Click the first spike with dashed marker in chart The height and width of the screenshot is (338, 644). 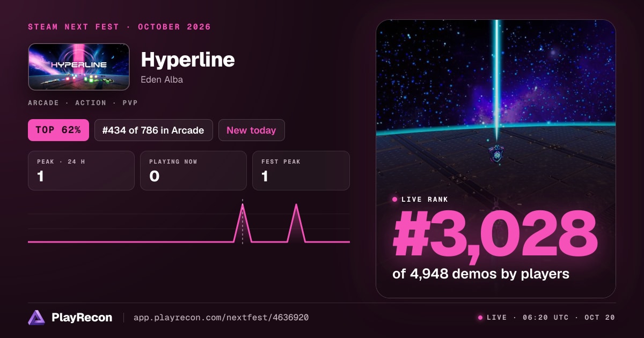(x=243, y=223)
